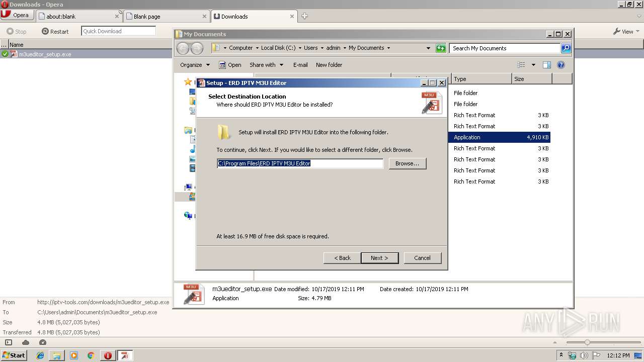This screenshot has width=644, height=362.
Task: Click Opera Link cloud icon
Action: (26, 342)
